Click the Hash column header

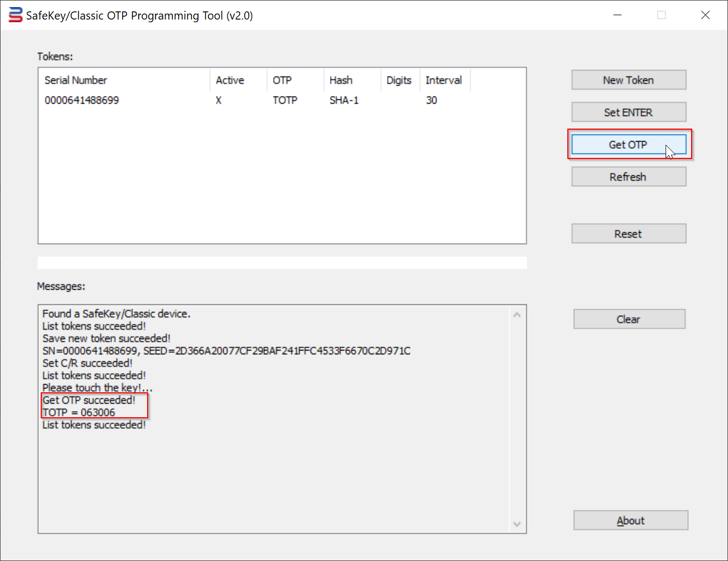tap(341, 80)
